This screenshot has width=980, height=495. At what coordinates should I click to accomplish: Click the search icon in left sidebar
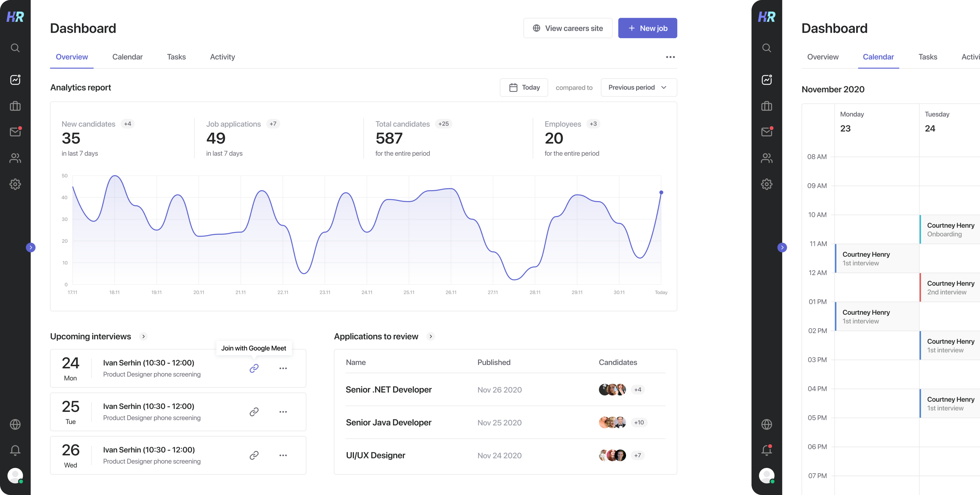15,48
